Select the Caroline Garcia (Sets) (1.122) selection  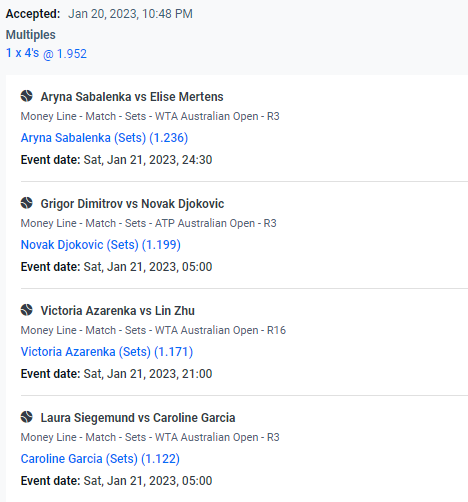[x=100, y=459]
